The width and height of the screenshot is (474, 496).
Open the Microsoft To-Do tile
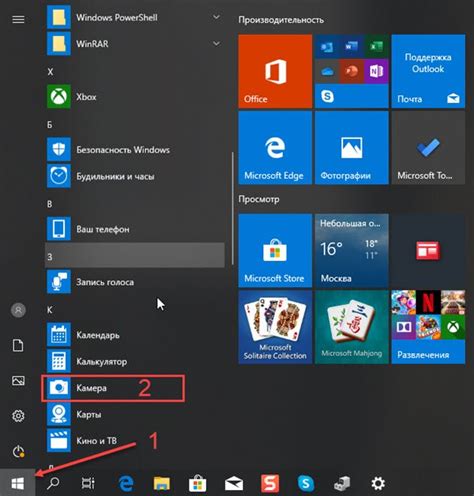coord(428,148)
